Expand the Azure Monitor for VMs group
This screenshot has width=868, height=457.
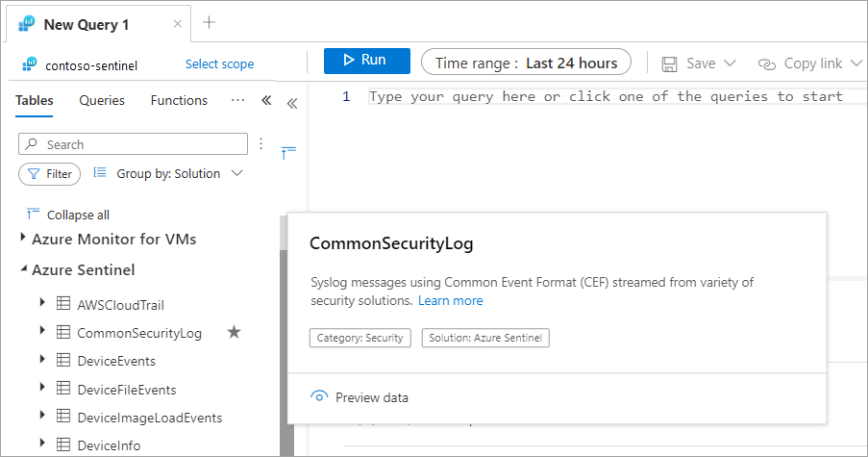[23, 238]
